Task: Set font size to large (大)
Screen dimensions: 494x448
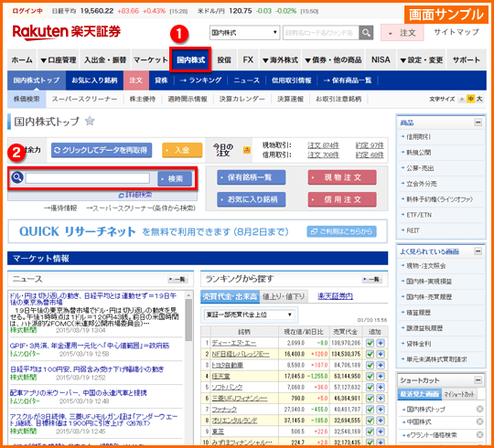Action: pyautogui.click(x=479, y=99)
